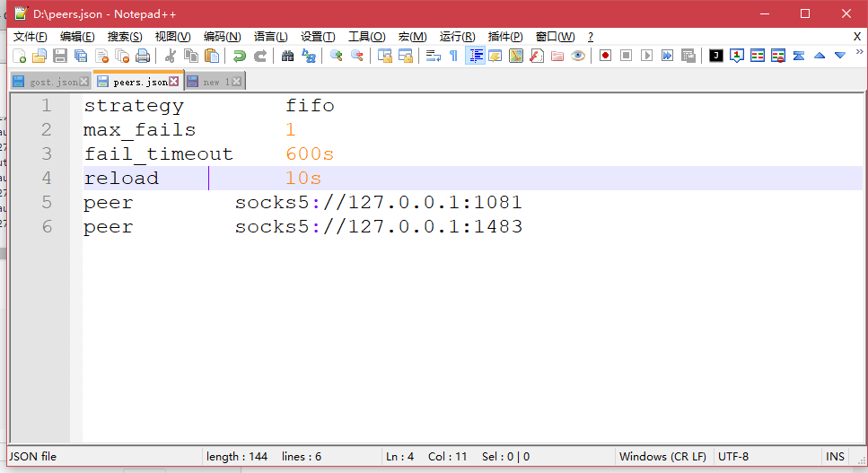
Task: Click the clear compare results icon
Action: pyautogui.click(x=777, y=56)
